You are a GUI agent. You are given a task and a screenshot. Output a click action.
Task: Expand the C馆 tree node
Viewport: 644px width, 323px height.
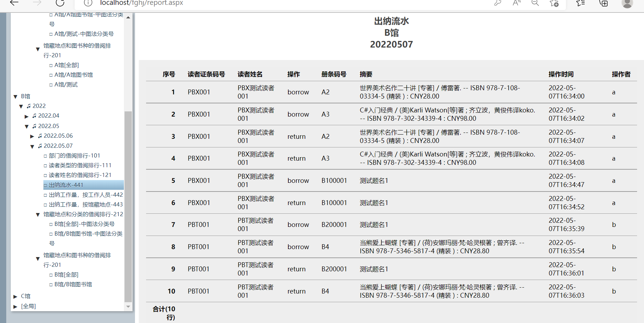point(15,296)
